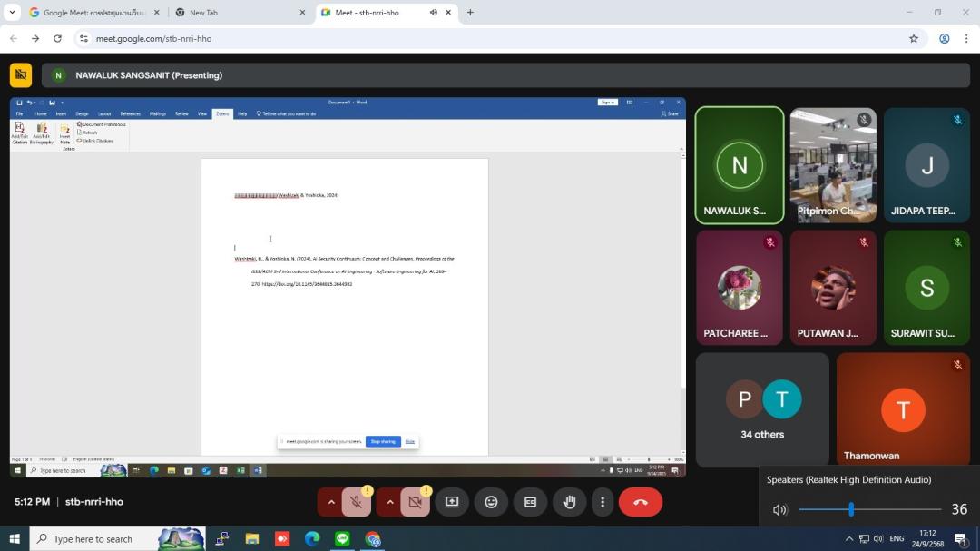
Task: Click the share screen icon
Action: 452,502
